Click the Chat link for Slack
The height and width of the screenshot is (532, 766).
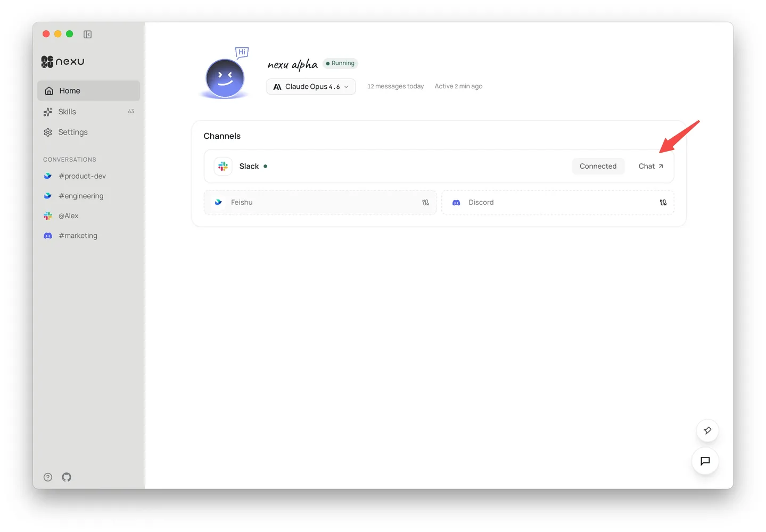(x=650, y=166)
